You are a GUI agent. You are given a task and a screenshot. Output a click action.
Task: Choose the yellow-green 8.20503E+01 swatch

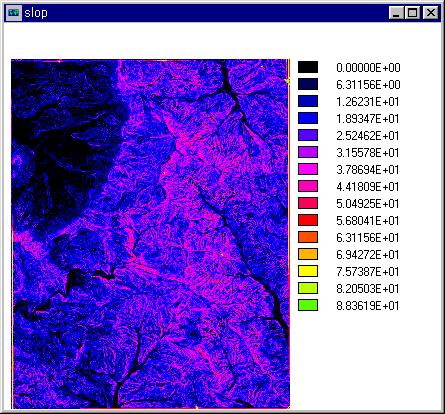click(308, 288)
